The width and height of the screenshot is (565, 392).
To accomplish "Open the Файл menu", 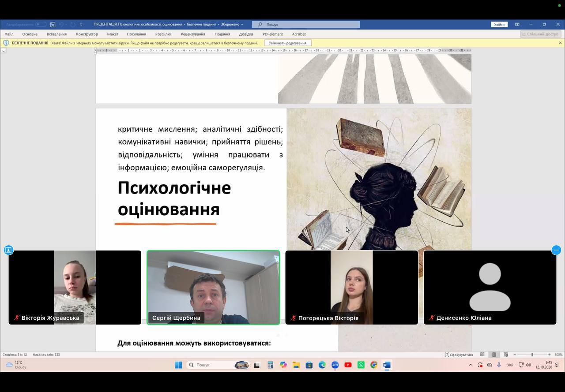I will point(9,34).
